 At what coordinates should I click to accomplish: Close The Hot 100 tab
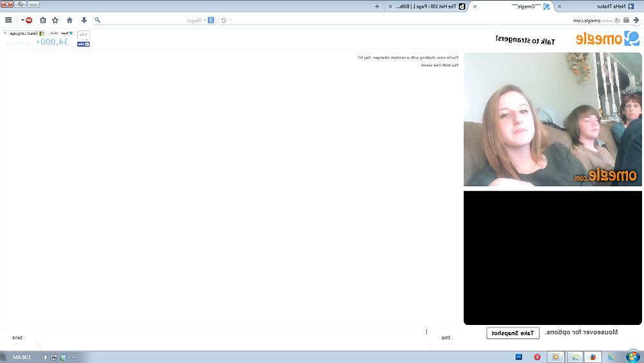390,6
